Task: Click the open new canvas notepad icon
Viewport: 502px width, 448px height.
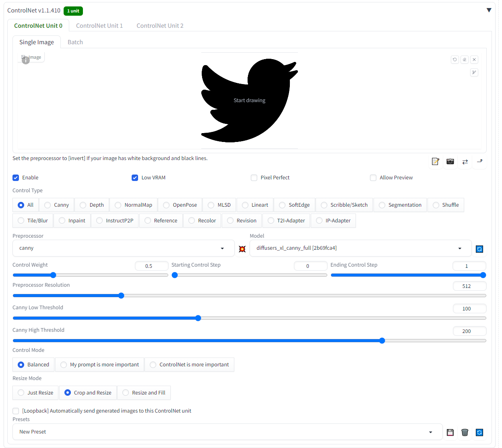Action: (x=435, y=162)
